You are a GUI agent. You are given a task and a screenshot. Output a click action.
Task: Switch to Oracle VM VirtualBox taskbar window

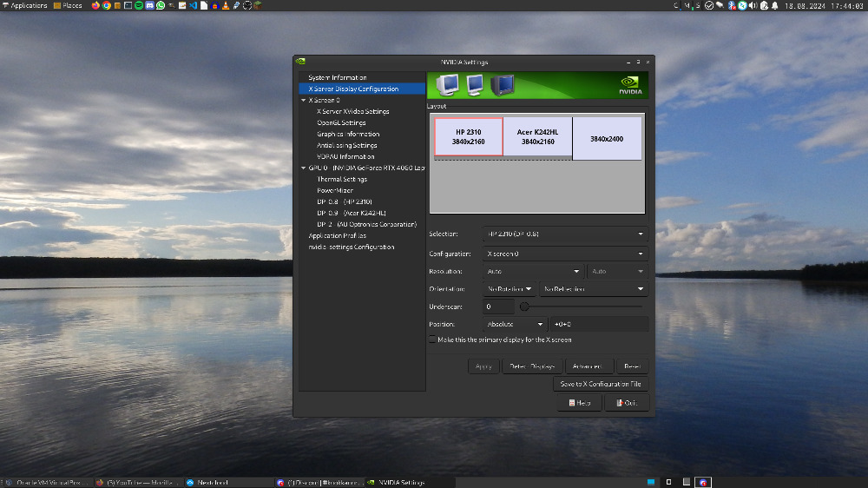[47, 483]
